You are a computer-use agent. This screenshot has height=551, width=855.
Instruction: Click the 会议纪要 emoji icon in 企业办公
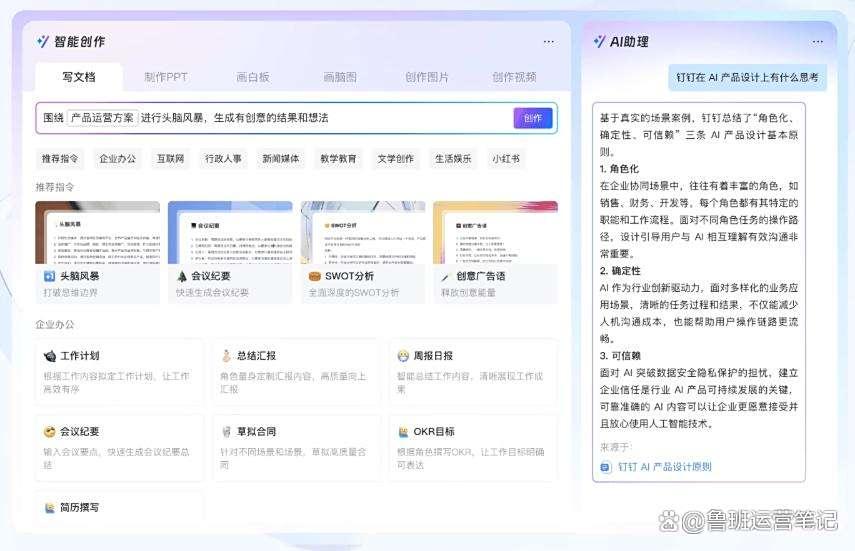[x=50, y=432]
